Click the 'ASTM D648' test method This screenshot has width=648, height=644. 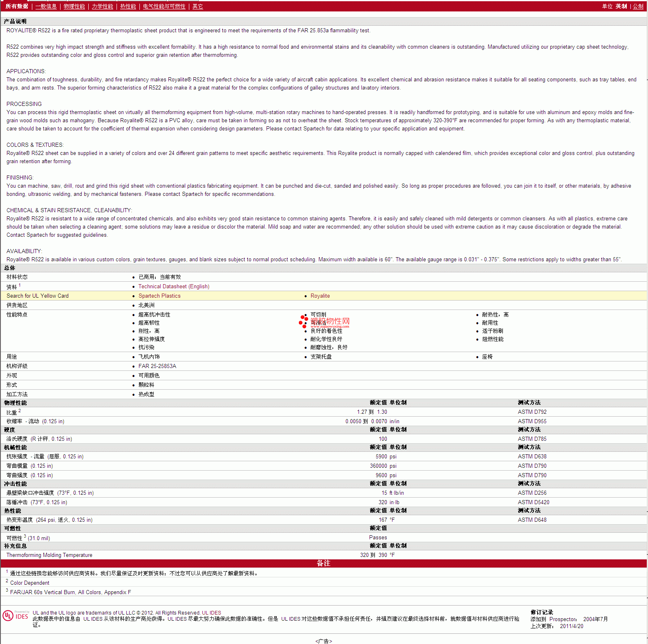[532, 520]
